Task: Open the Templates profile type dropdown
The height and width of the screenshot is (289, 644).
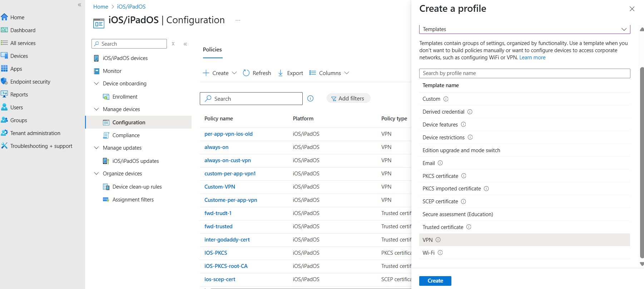Action: [x=524, y=29]
